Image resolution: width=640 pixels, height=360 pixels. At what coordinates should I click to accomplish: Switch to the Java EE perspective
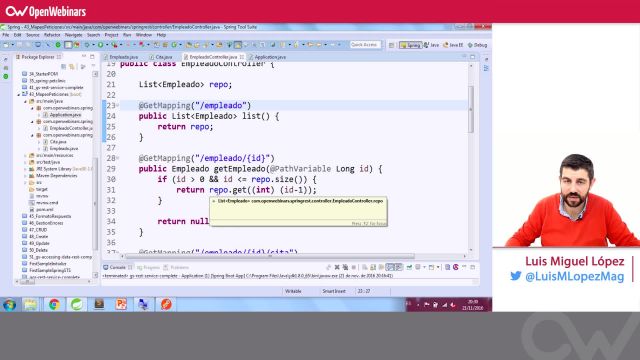click(453, 45)
